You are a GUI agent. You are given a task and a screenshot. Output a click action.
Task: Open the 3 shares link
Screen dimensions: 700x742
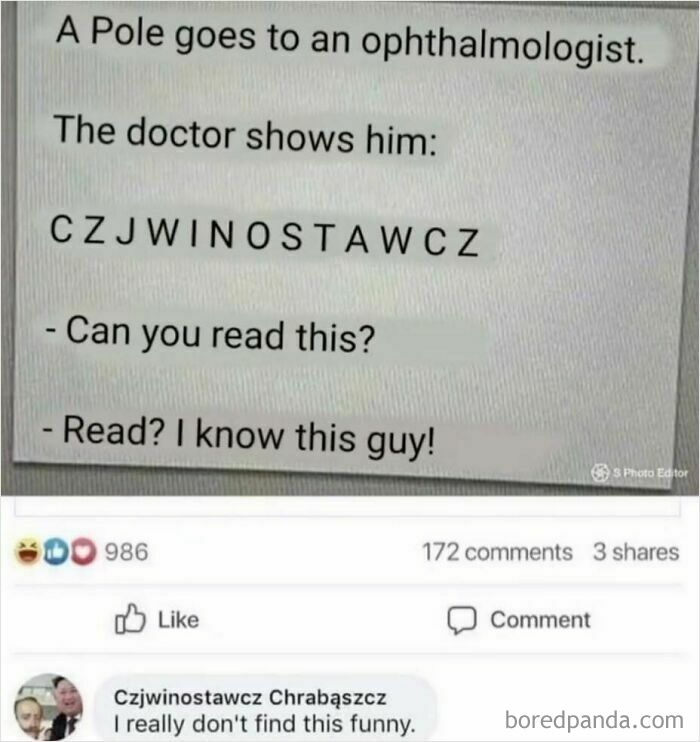point(636,552)
